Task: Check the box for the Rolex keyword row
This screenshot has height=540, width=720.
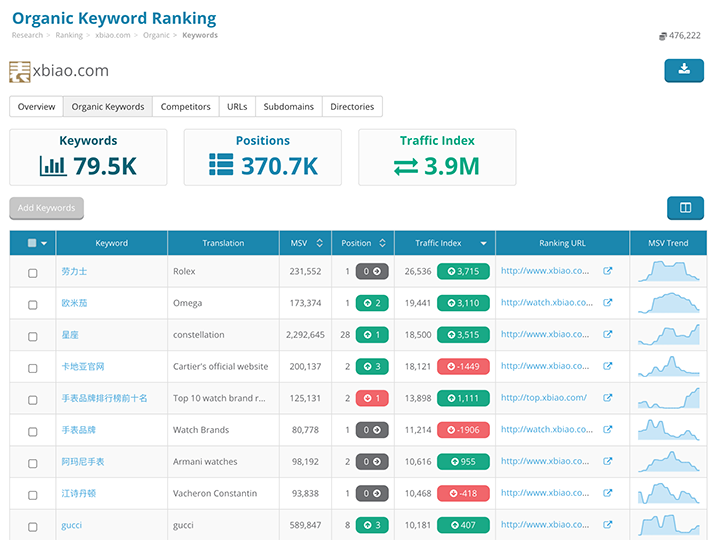Action: [x=33, y=272]
